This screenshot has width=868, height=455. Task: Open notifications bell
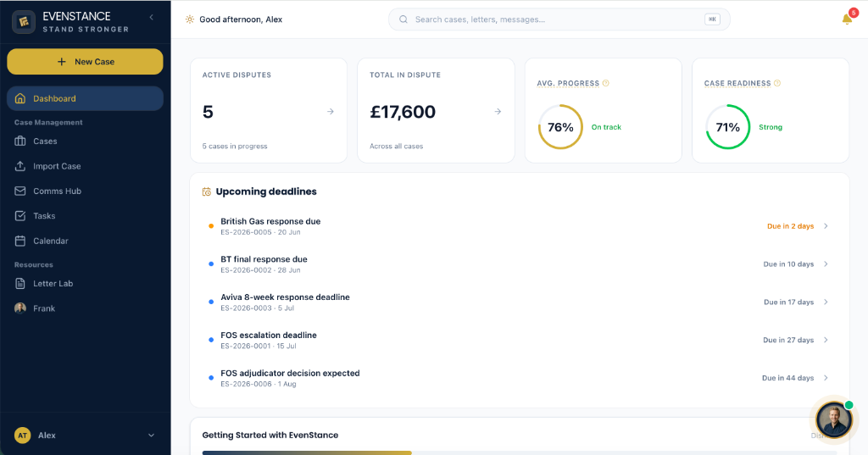[x=847, y=19]
